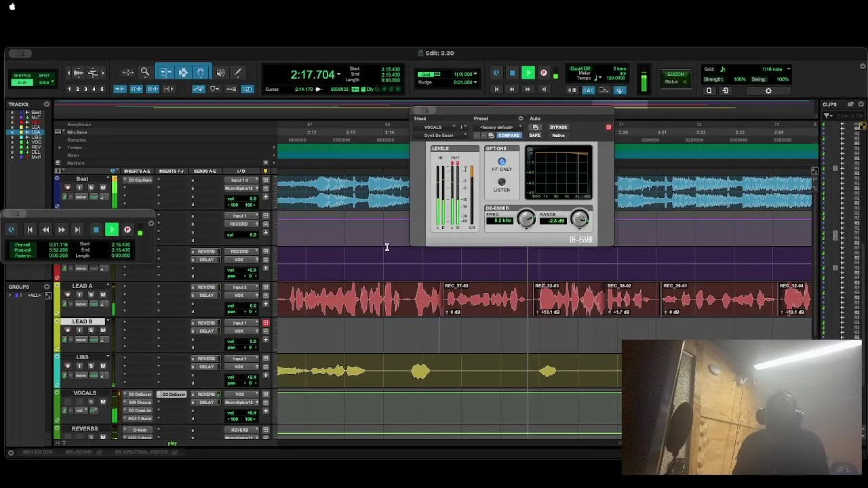The width and height of the screenshot is (868, 488).
Task: Select the Zoomer magnifier tool
Action: (145, 72)
